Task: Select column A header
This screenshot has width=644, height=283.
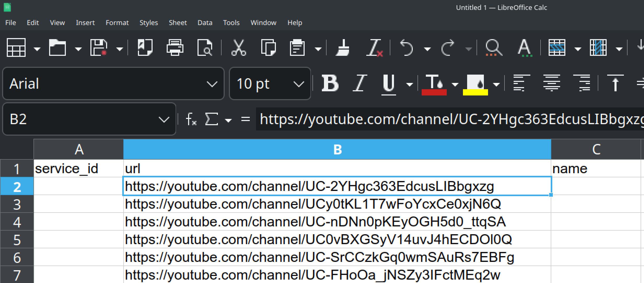Action: click(79, 149)
